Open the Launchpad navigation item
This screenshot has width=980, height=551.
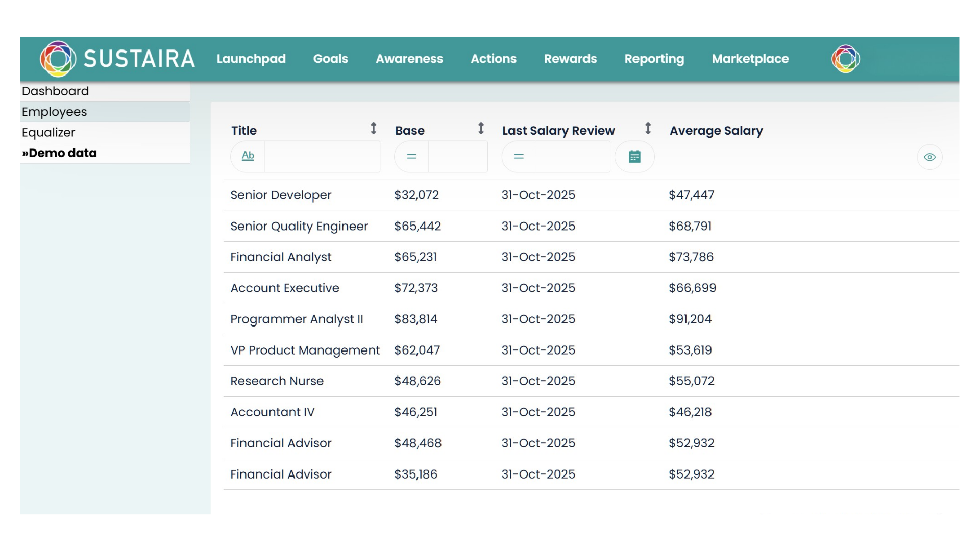pyautogui.click(x=251, y=59)
